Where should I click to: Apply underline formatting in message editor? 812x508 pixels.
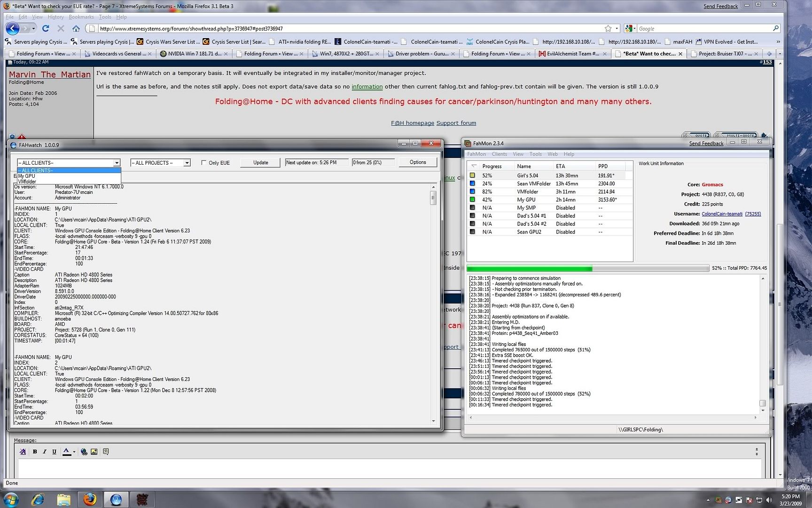(55, 452)
